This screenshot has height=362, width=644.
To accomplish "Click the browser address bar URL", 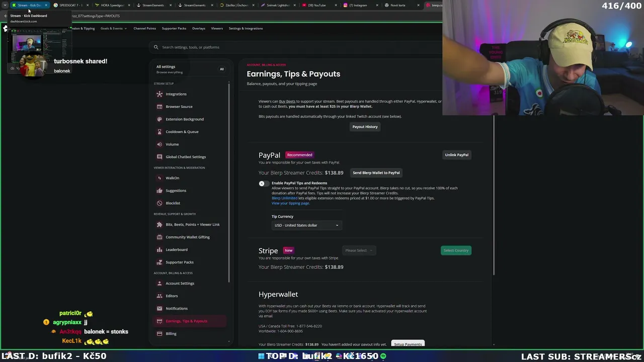I will pos(96,16).
